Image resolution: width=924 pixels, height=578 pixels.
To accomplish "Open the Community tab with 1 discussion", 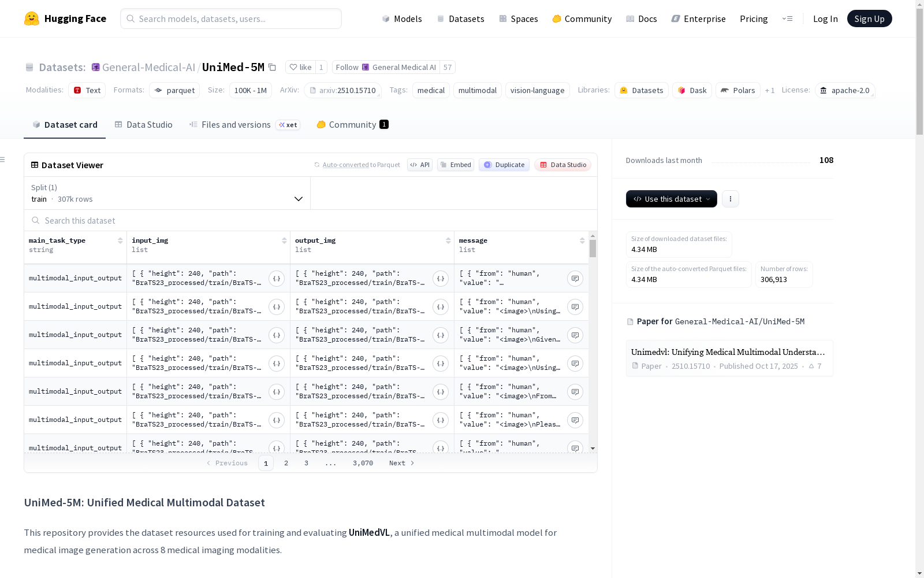I will point(352,125).
